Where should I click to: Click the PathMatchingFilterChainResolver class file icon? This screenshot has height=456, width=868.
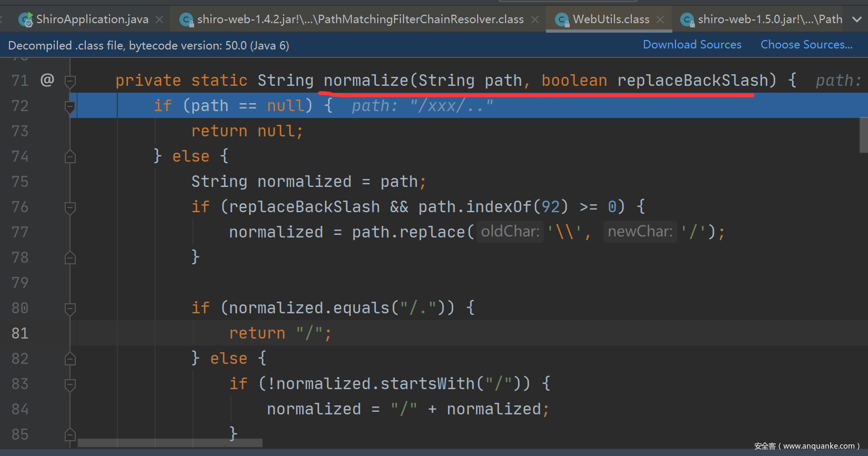186,20
